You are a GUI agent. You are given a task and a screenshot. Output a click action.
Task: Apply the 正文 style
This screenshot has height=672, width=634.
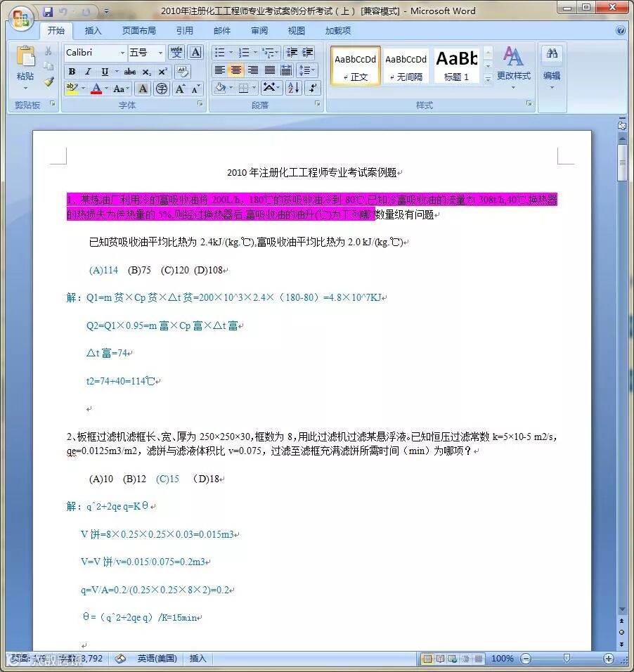click(356, 65)
